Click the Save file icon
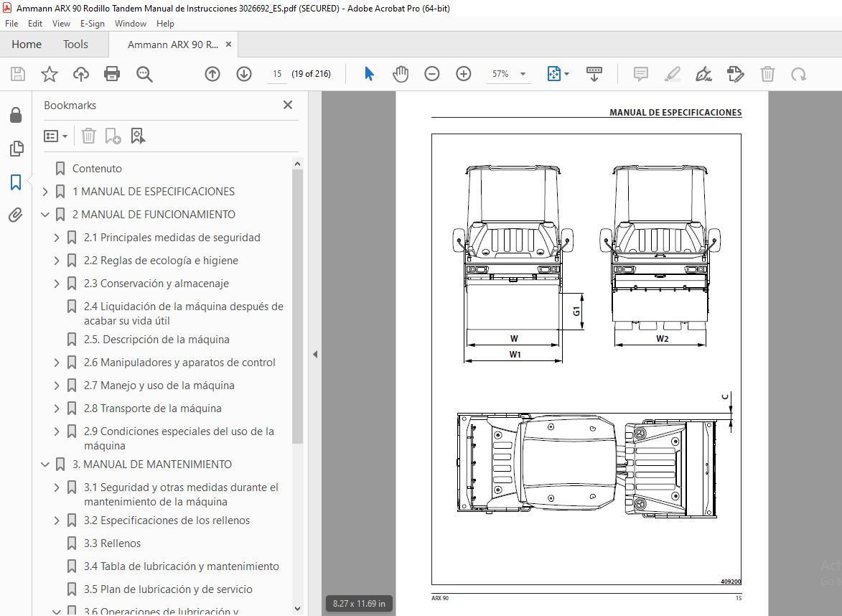Image resolution: width=842 pixels, height=616 pixels. click(x=18, y=74)
